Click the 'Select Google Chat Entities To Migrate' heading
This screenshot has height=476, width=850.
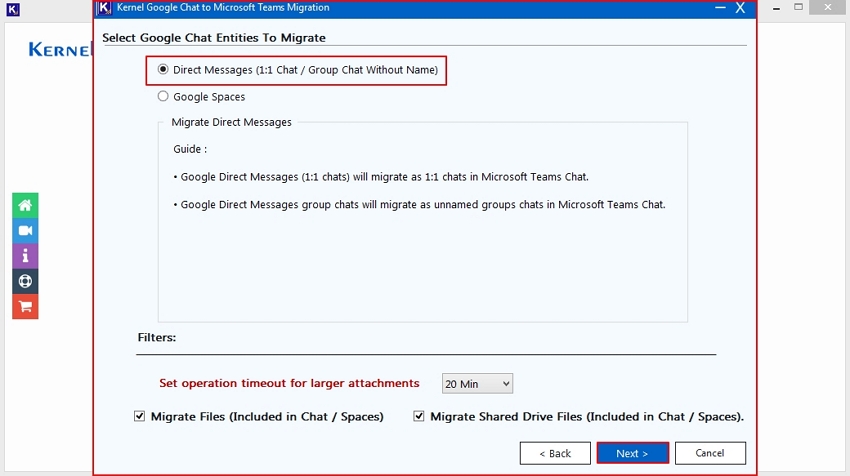pos(214,38)
